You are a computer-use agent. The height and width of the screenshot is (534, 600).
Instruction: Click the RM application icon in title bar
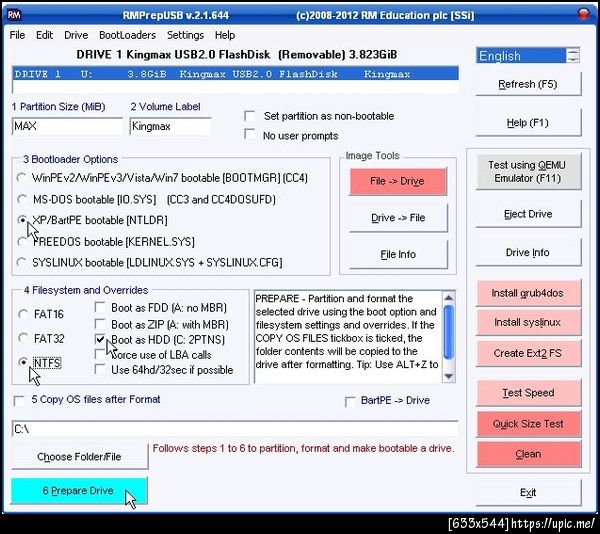point(14,15)
